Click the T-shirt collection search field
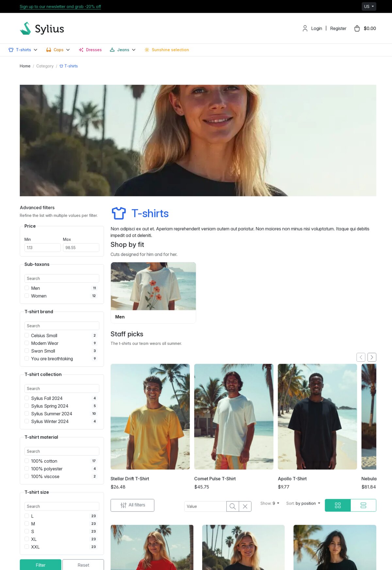392x570 pixels. (x=62, y=389)
